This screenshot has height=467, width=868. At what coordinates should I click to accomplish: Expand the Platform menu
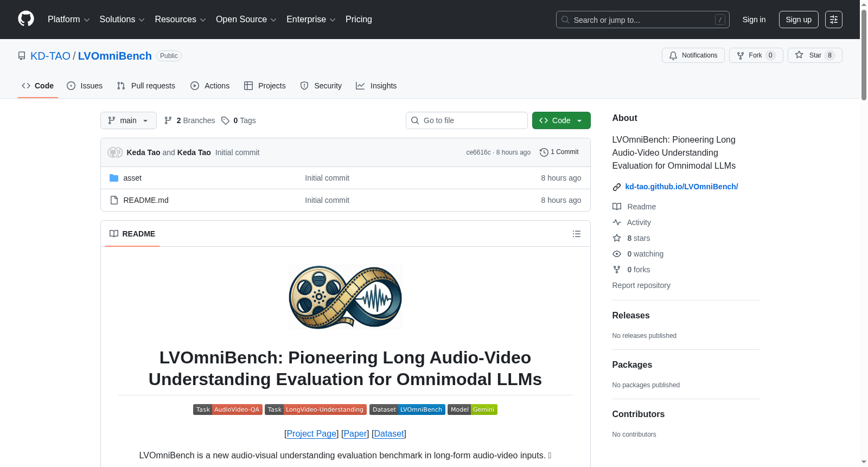(x=69, y=20)
